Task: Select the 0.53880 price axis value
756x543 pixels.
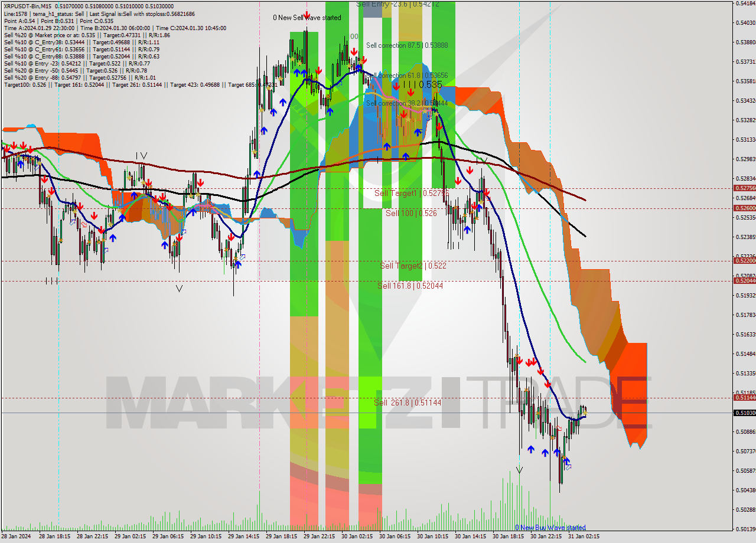Action: (x=746, y=42)
